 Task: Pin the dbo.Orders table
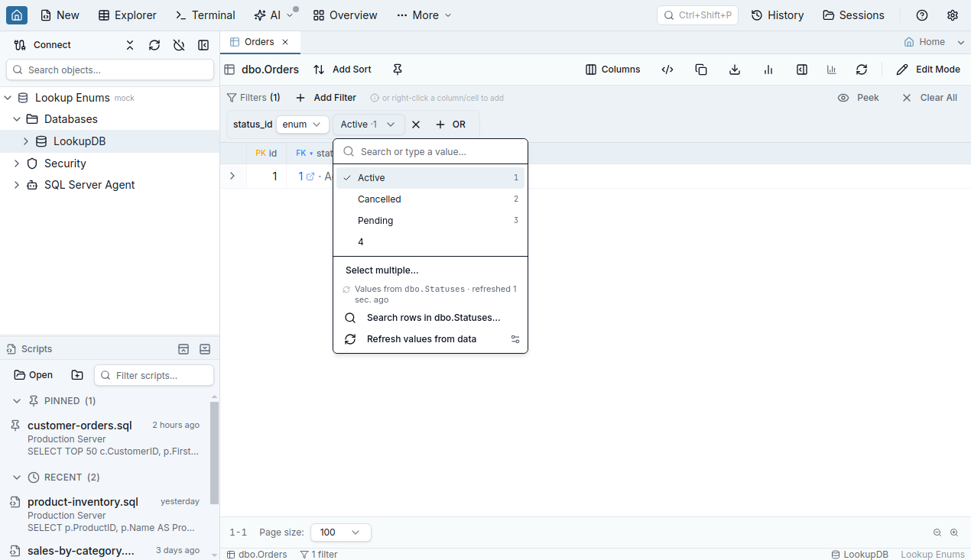coord(398,70)
